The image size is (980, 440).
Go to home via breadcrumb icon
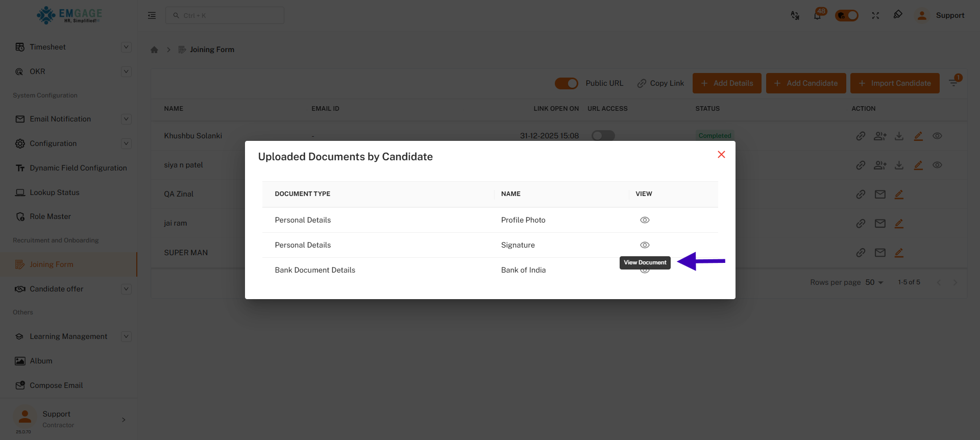[154, 50]
